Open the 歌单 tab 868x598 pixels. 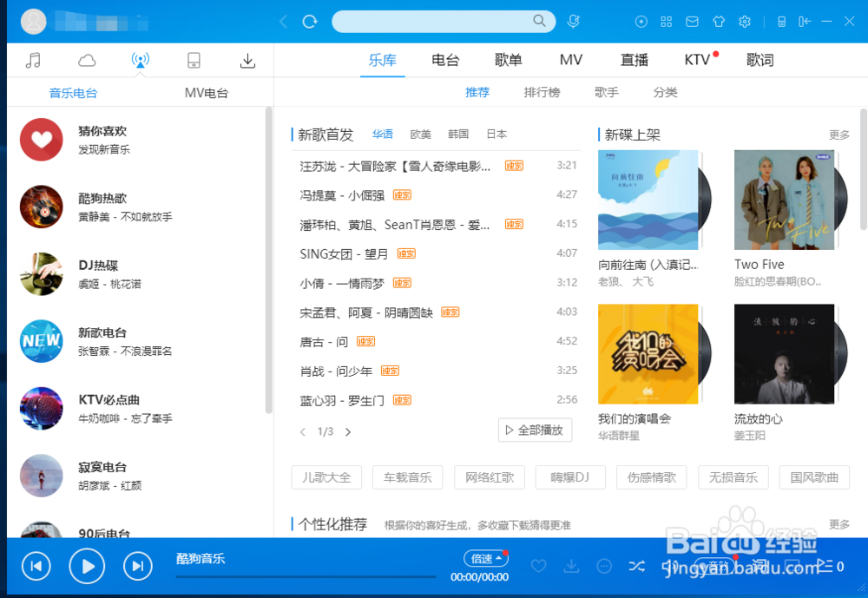508,60
